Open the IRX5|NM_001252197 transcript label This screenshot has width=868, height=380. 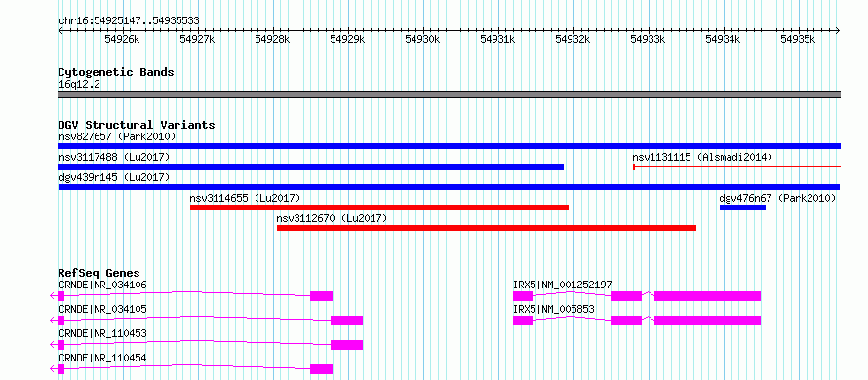coord(563,285)
